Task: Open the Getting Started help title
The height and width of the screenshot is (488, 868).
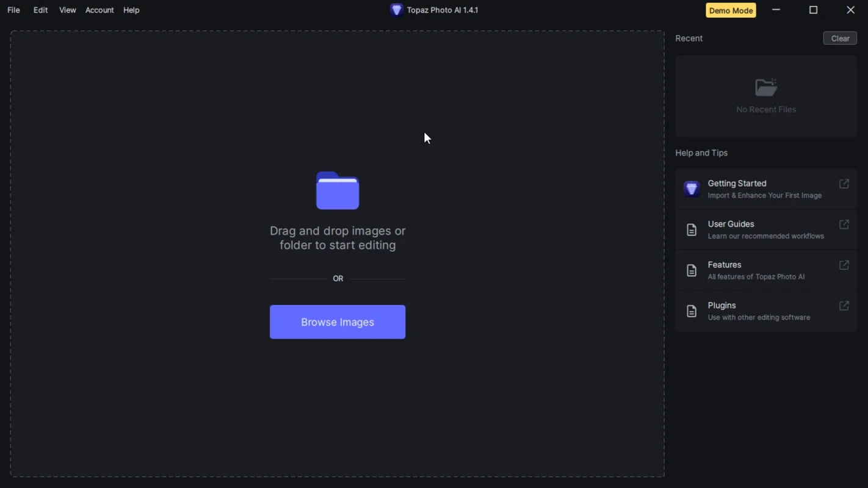Action: [x=737, y=183]
